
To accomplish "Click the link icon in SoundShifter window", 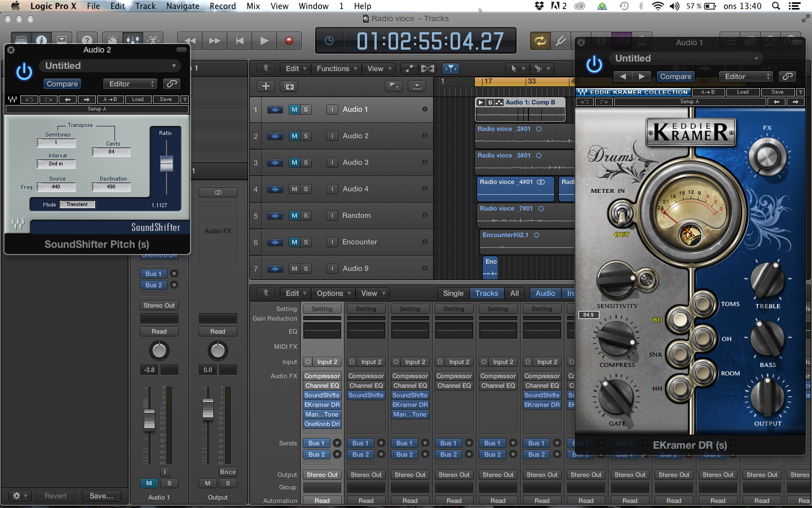I will point(171,84).
